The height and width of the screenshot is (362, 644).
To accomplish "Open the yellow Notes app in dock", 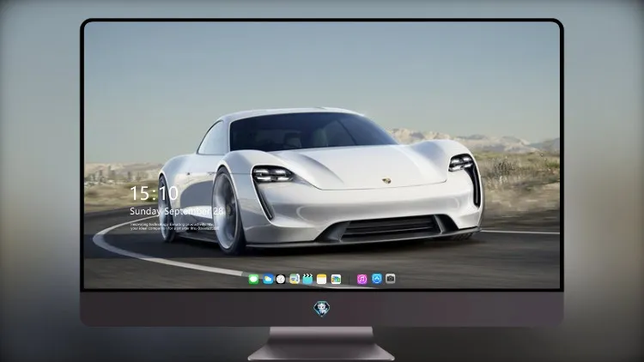I will click(322, 280).
